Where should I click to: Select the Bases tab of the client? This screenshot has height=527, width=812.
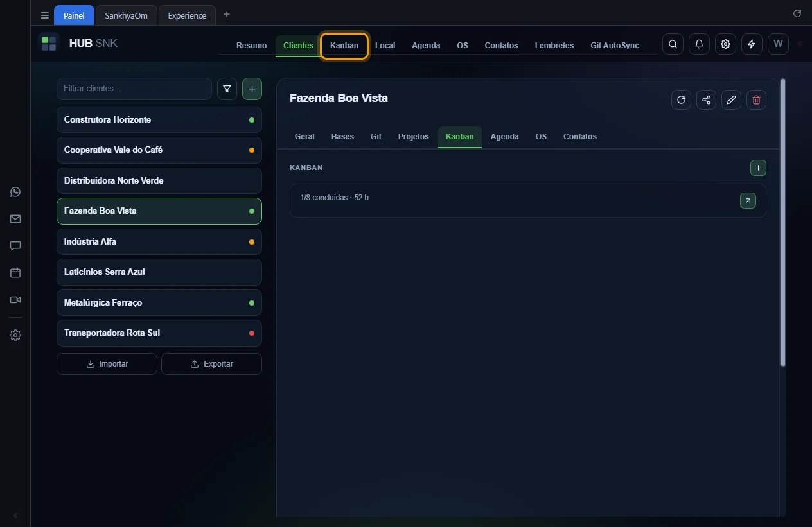pos(342,137)
